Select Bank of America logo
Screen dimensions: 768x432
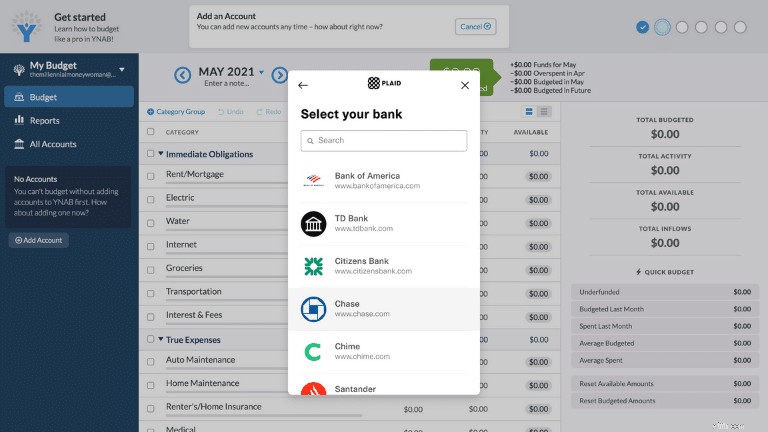[313, 181]
